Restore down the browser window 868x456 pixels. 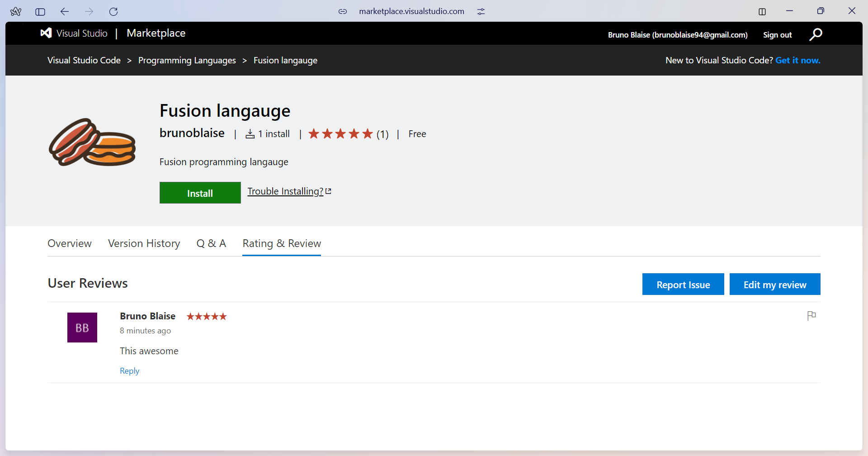tap(821, 11)
